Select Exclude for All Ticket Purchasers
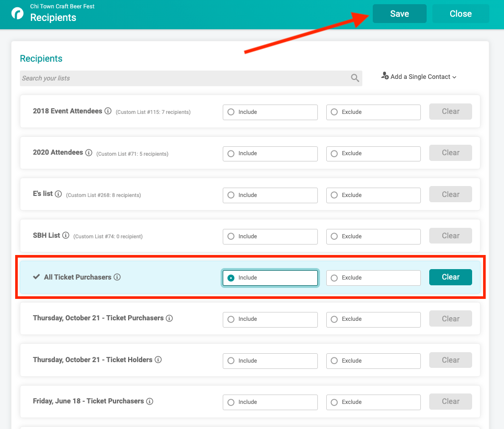Viewport: 504px width, 429px height. 373,278
